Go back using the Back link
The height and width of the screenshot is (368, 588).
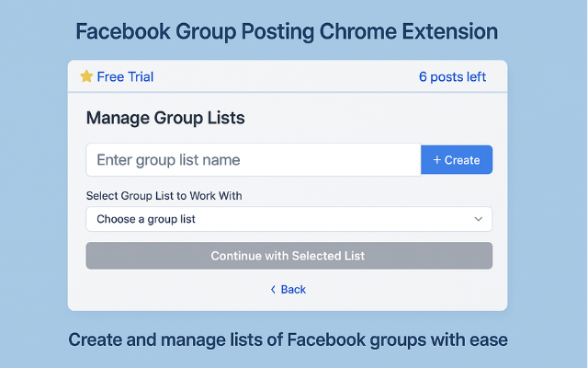pyautogui.click(x=288, y=290)
